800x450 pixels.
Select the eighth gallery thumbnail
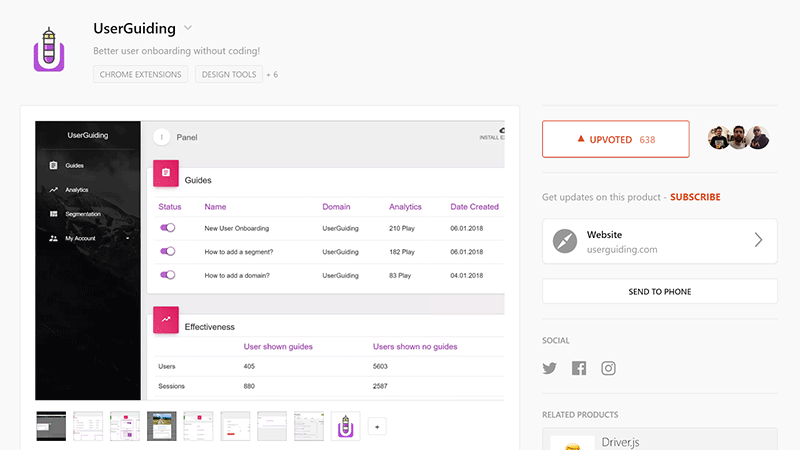pyautogui.click(x=309, y=426)
